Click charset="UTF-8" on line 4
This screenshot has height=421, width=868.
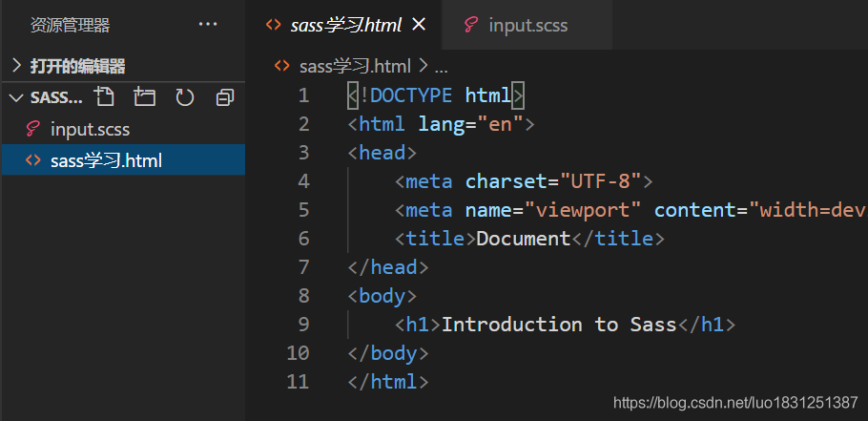[x=553, y=181]
